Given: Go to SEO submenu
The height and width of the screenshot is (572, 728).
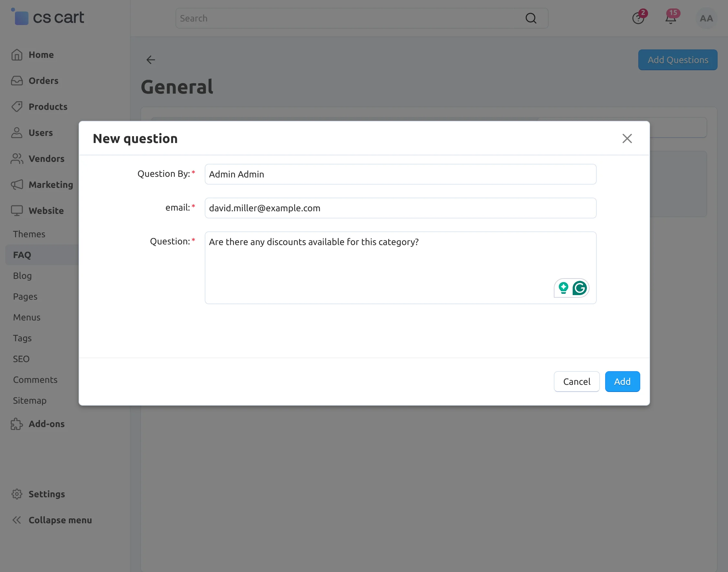Looking at the screenshot, I should coord(21,359).
